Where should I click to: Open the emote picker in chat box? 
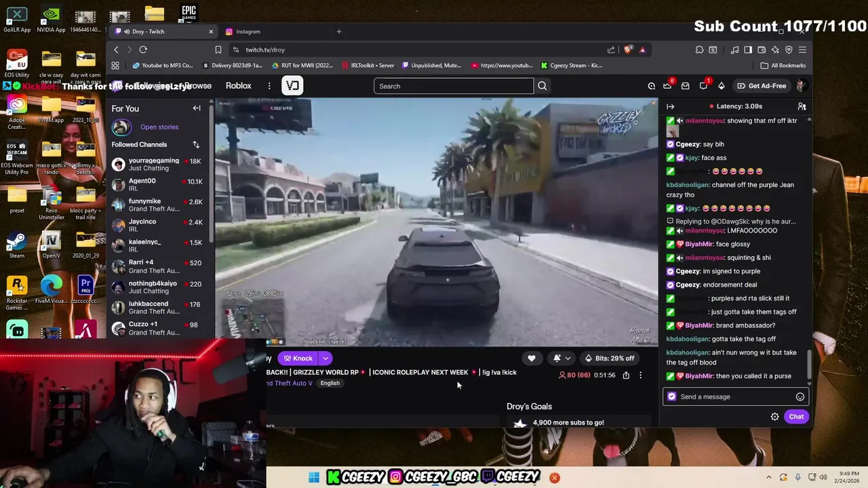coord(800,396)
